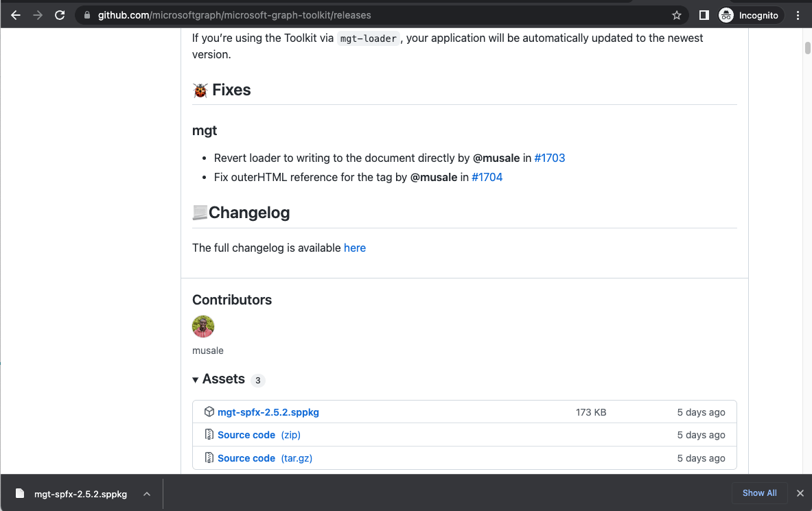Open pull request #1704 link
The image size is (812, 511).
coord(487,177)
